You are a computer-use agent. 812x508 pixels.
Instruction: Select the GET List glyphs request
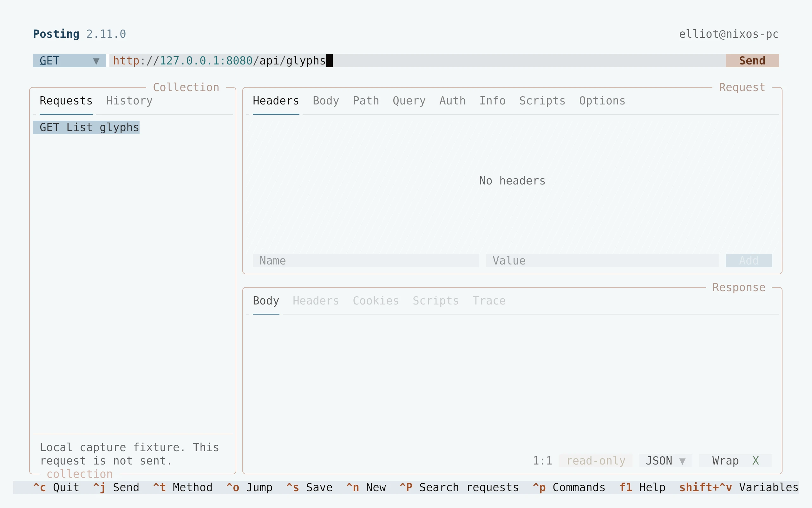(x=86, y=127)
